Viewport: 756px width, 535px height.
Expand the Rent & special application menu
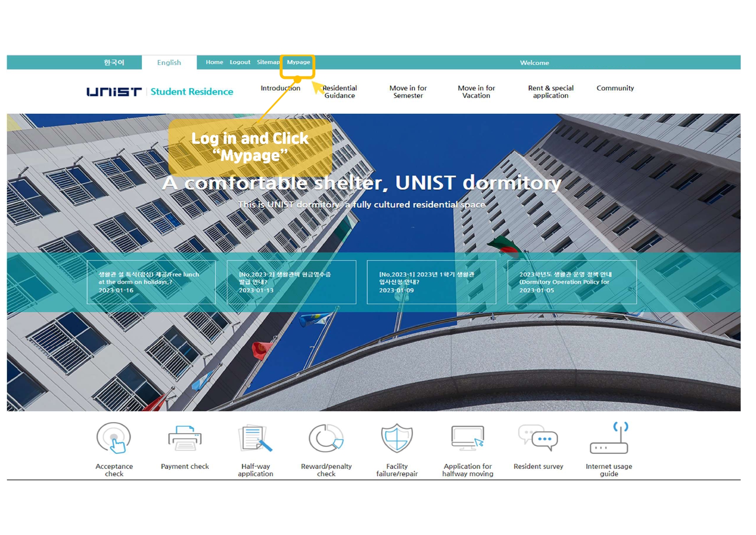click(x=551, y=91)
